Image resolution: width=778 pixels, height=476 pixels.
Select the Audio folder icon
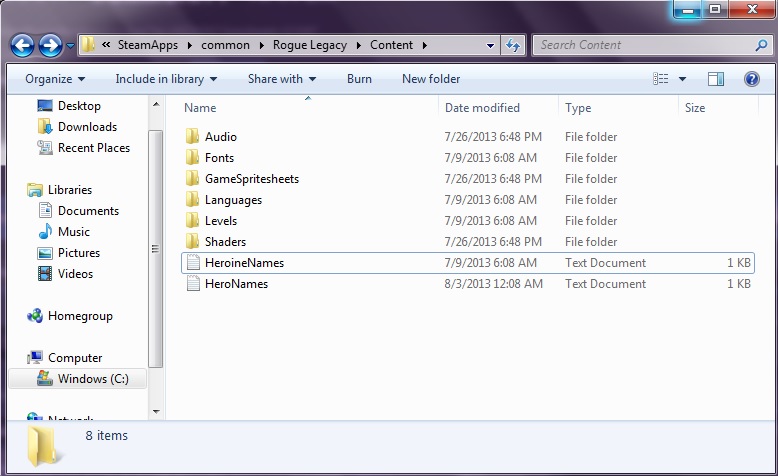tap(193, 136)
